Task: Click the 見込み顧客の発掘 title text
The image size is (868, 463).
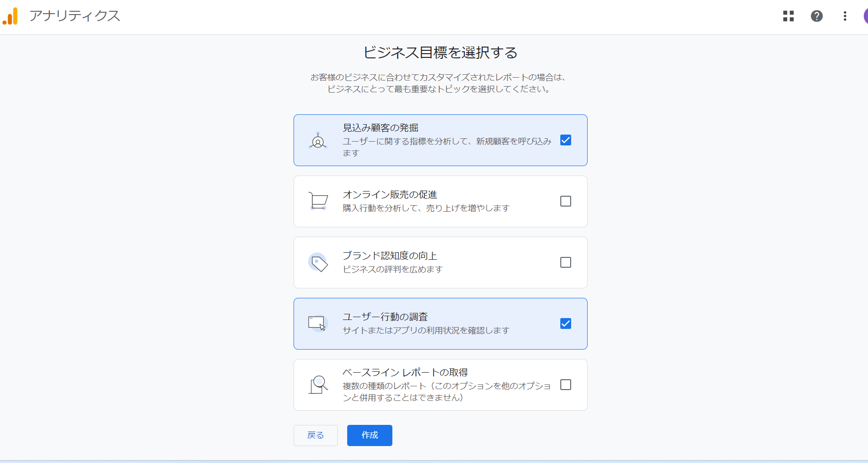Action: click(x=381, y=128)
